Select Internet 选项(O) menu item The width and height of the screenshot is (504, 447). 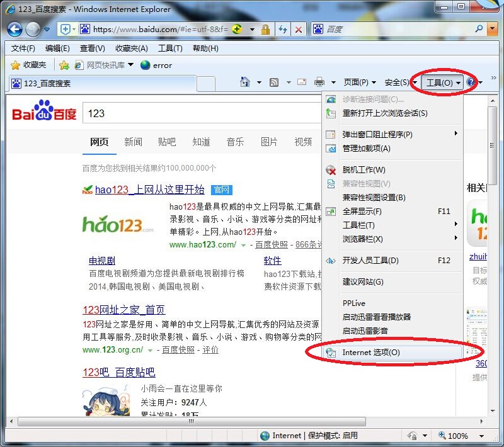point(392,353)
